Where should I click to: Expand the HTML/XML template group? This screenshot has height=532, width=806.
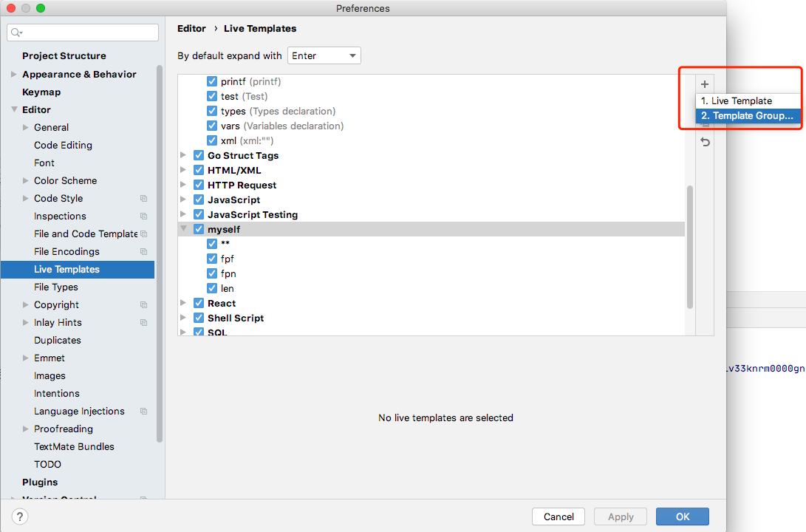click(x=183, y=170)
